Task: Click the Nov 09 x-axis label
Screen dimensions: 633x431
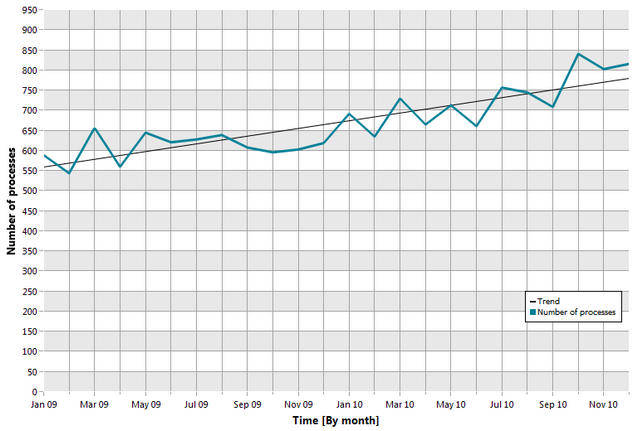Action: (x=298, y=404)
